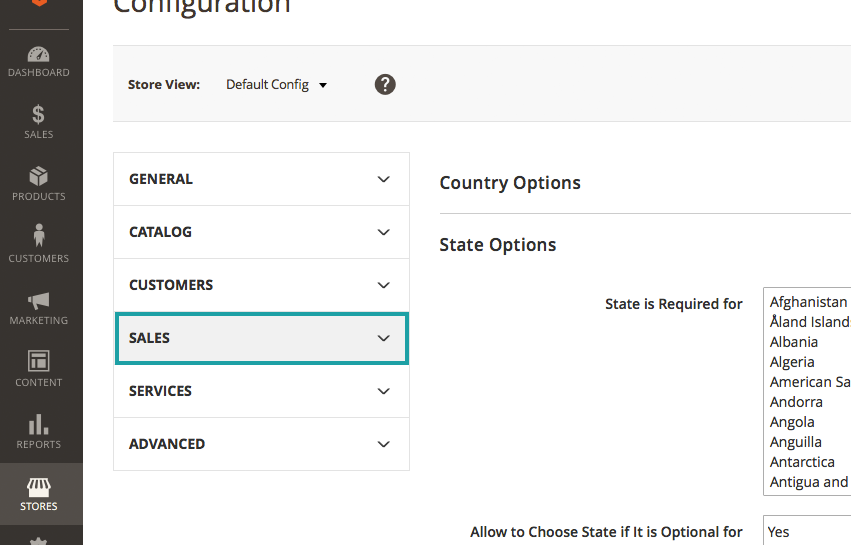Open the Sales configuration tab
The height and width of the screenshot is (545, 851).
[261, 338]
